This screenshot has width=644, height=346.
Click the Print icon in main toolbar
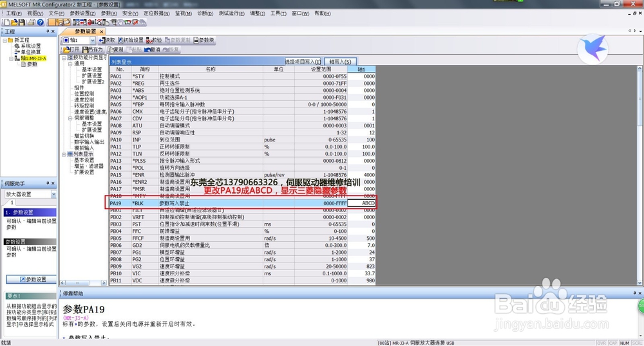tap(31, 22)
